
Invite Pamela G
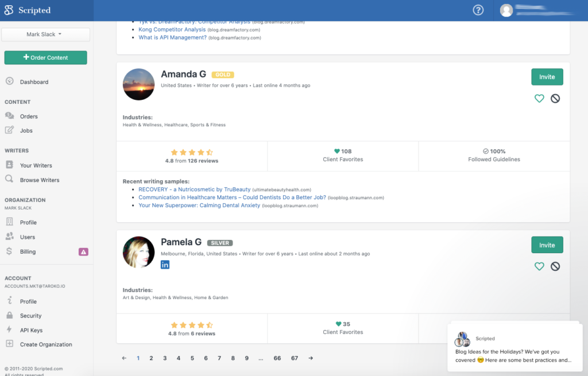547,245
